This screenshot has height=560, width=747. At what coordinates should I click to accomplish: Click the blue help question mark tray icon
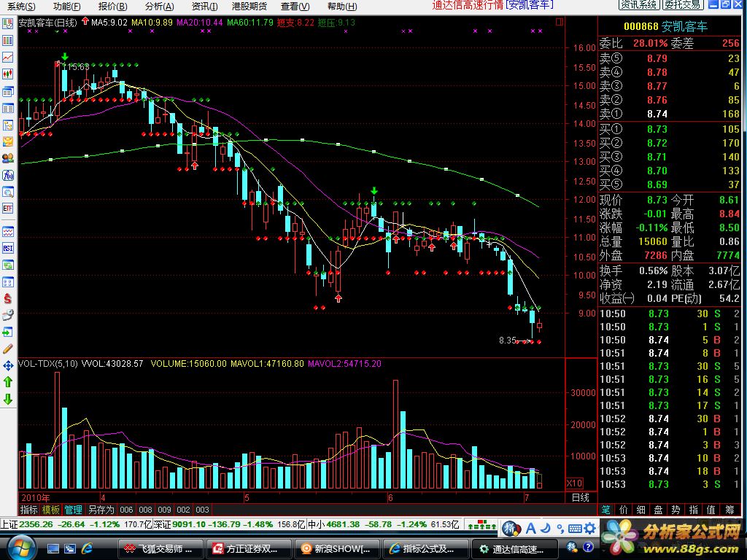point(588,547)
